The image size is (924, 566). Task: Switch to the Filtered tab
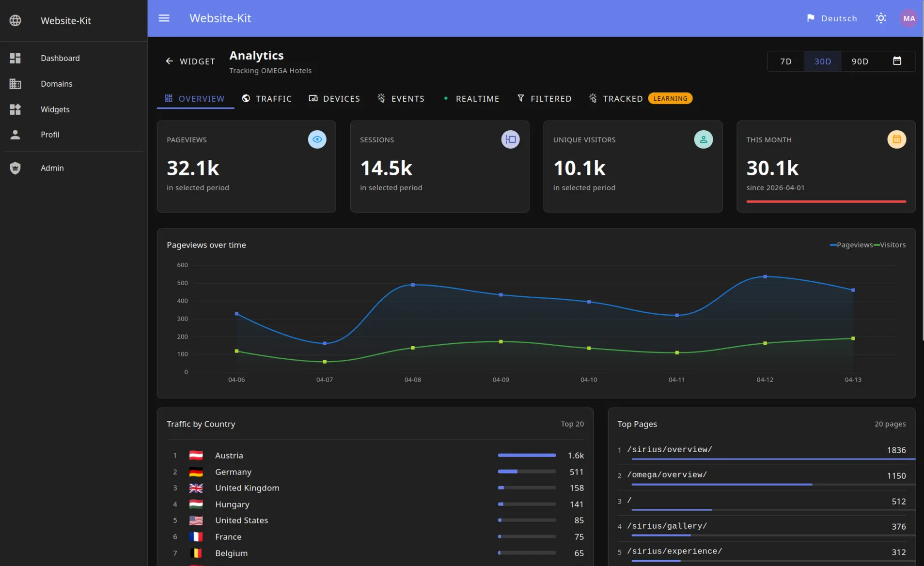pyautogui.click(x=544, y=98)
